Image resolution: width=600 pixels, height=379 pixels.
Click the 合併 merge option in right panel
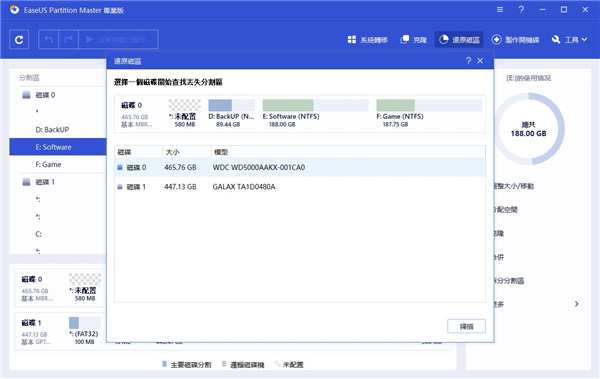499,257
